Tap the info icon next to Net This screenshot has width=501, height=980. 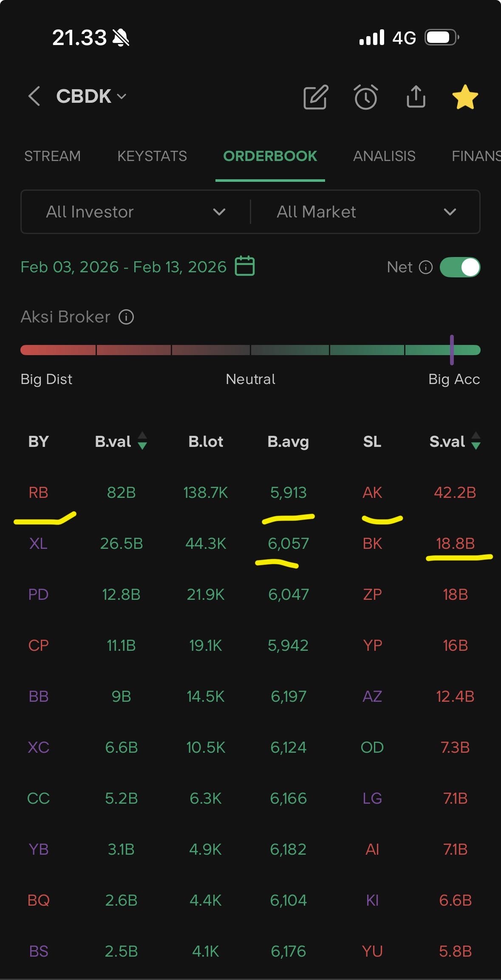425,267
